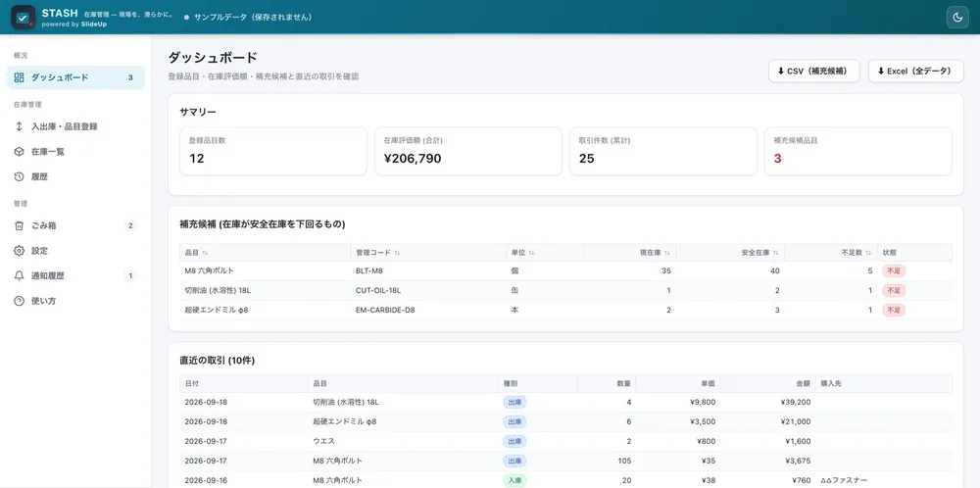Click the 通知履歴 count badge 1
Image resolution: width=980 pixels, height=488 pixels.
point(130,275)
